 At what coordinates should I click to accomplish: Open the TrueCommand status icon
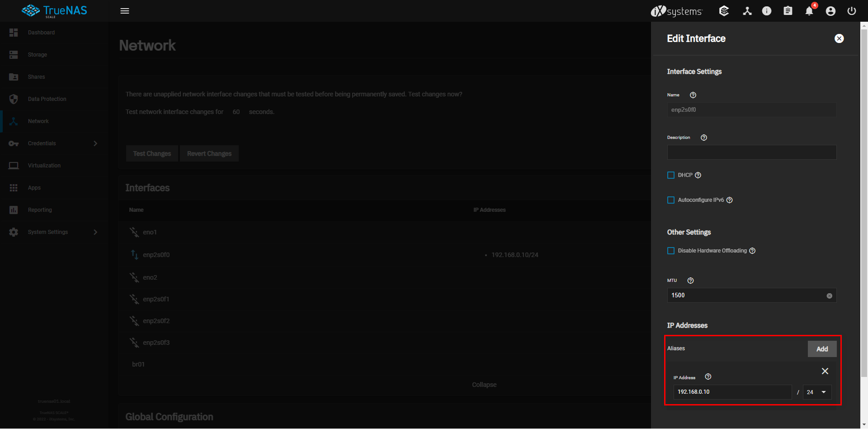724,11
